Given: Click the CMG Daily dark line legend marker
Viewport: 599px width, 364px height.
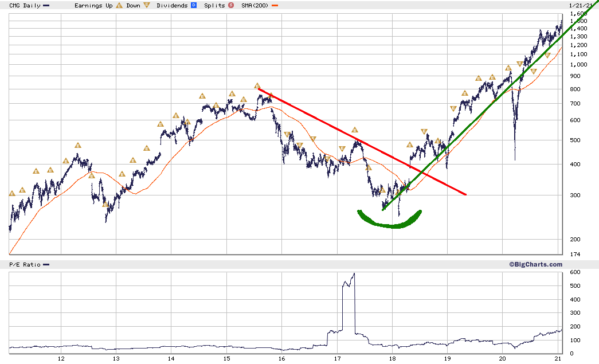Looking at the screenshot, I should (x=46, y=5).
